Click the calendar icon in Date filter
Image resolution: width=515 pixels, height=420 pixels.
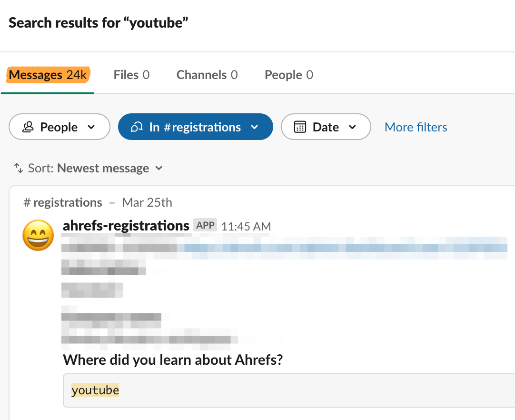[x=300, y=127]
